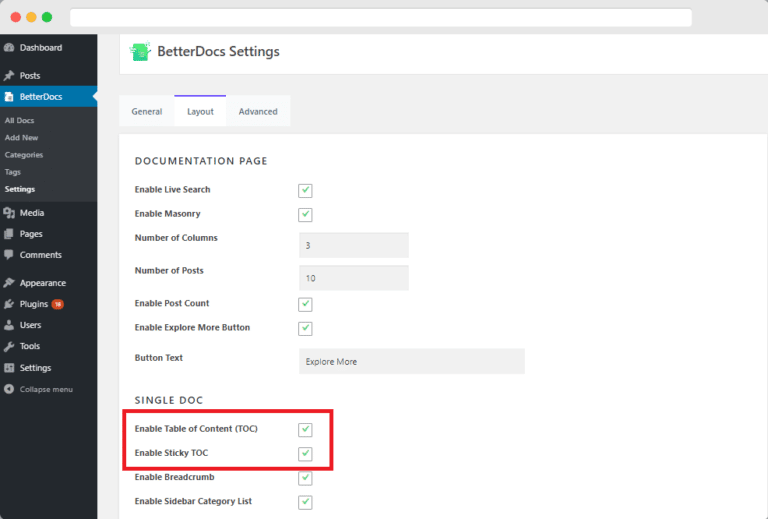Select the Pages icon
768x519 pixels.
(x=9, y=234)
